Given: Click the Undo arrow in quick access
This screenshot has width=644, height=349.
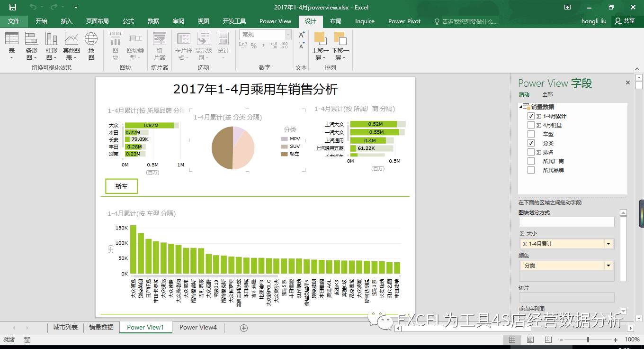Looking at the screenshot, I should tap(33, 7).
